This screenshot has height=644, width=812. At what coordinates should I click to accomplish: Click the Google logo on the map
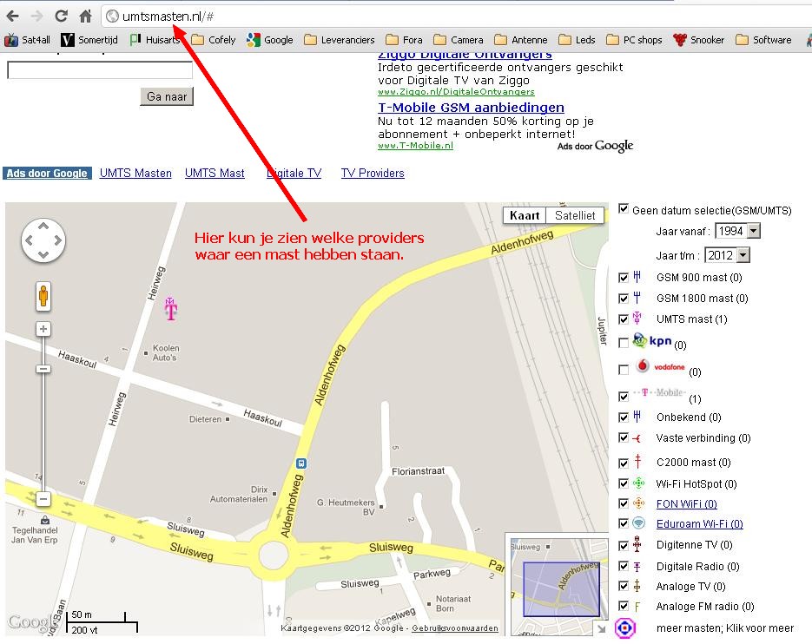[31, 621]
